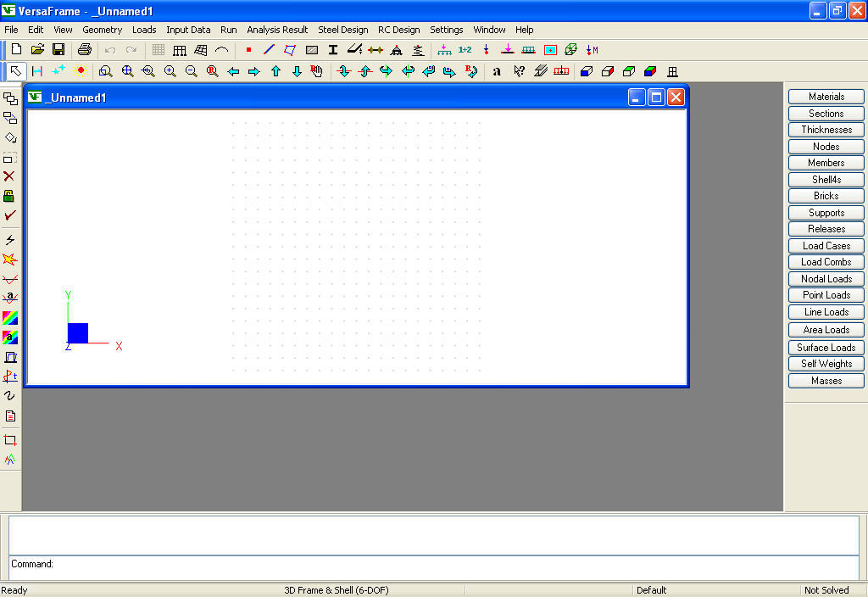
Task: Click the top view green cube icon
Action: pos(629,71)
